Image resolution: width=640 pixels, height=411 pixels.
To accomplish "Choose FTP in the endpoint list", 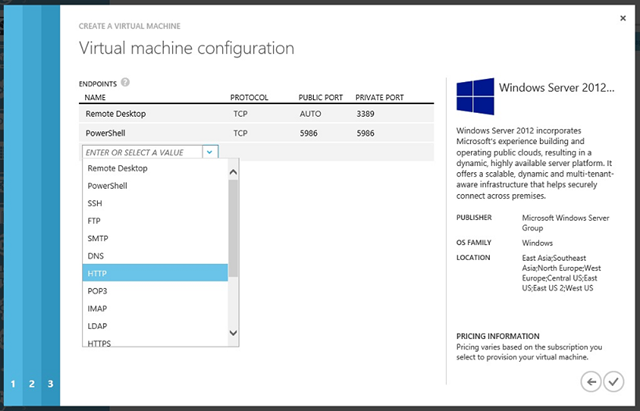I will [x=155, y=221].
